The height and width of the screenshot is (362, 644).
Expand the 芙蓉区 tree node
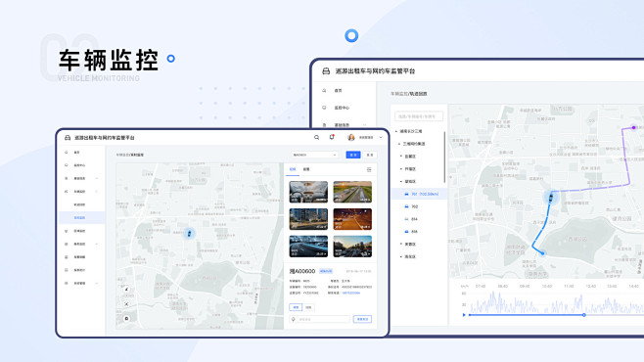pos(401,245)
